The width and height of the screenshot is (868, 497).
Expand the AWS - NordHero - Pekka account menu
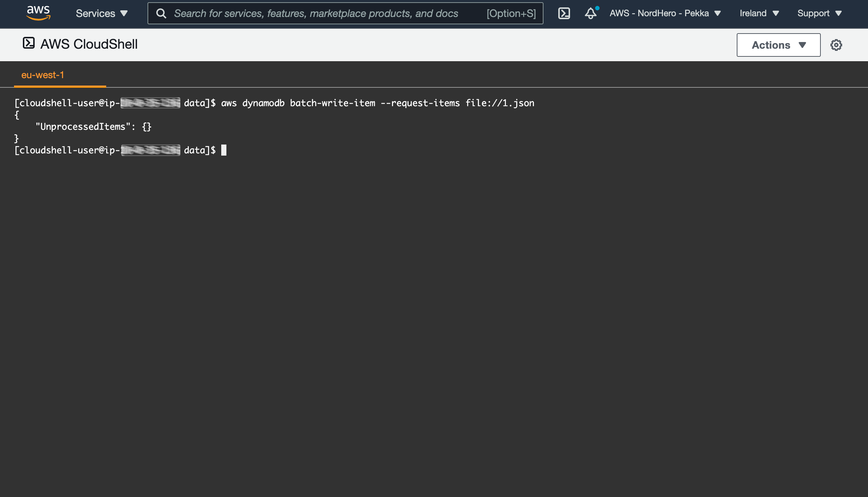pos(665,13)
